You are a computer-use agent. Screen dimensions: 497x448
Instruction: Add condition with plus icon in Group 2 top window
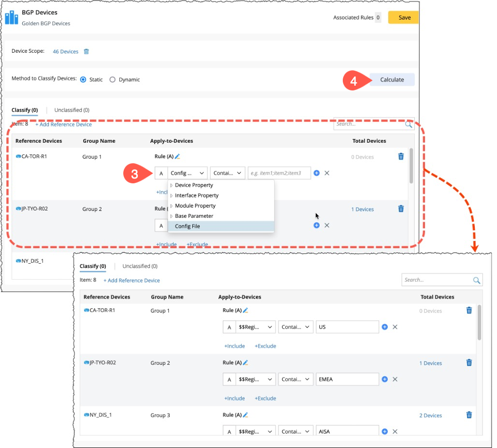point(316,225)
